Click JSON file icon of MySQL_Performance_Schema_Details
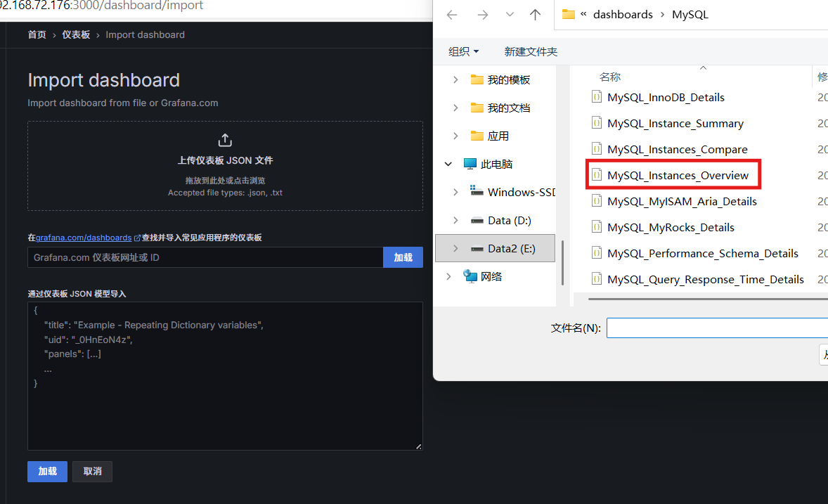This screenshot has width=828, height=504. point(597,252)
